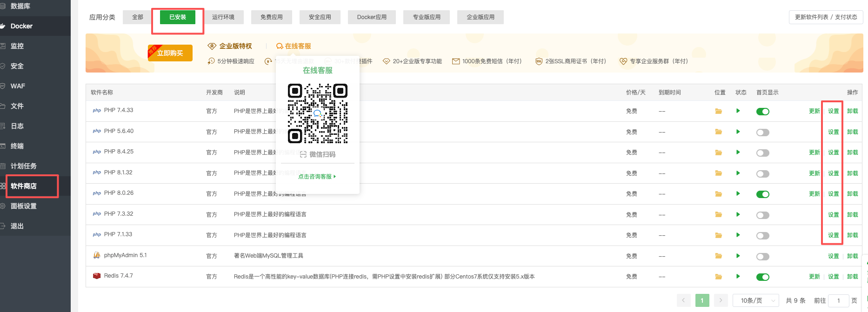Click the php logo beside PHP 7.4.33
Image resolution: width=868 pixels, height=312 pixels.
click(97, 111)
